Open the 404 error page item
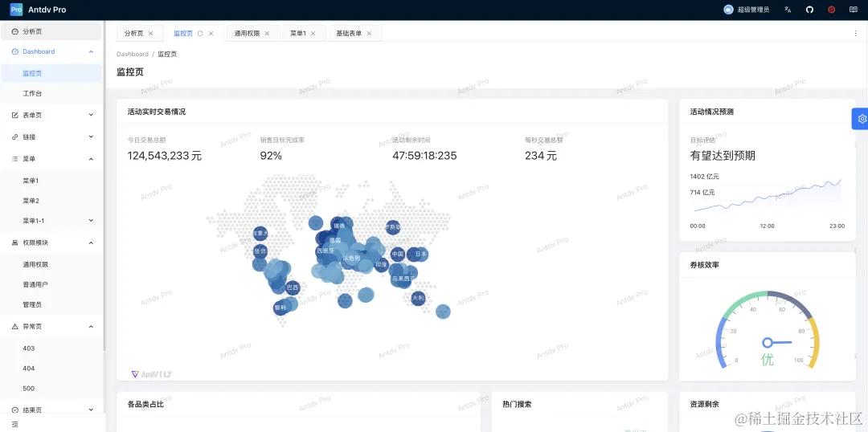Viewport: 868px width, 432px height. click(51, 369)
